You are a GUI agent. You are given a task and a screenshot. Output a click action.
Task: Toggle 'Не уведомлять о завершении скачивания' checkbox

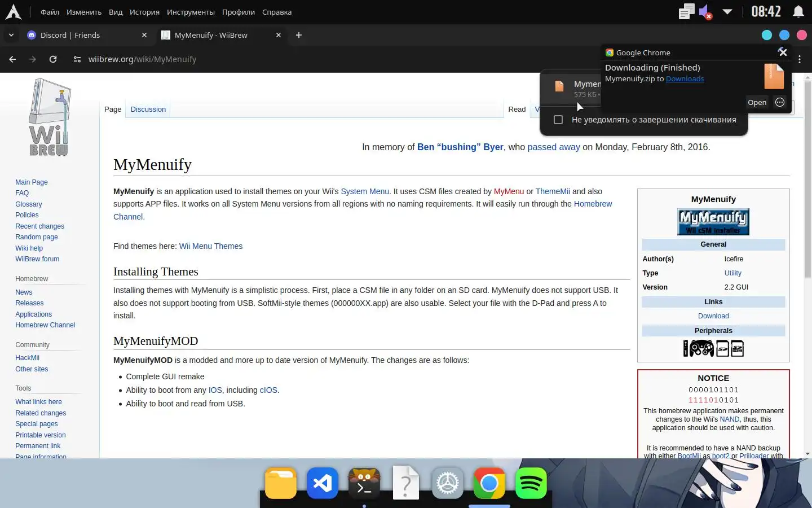pyautogui.click(x=558, y=120)
